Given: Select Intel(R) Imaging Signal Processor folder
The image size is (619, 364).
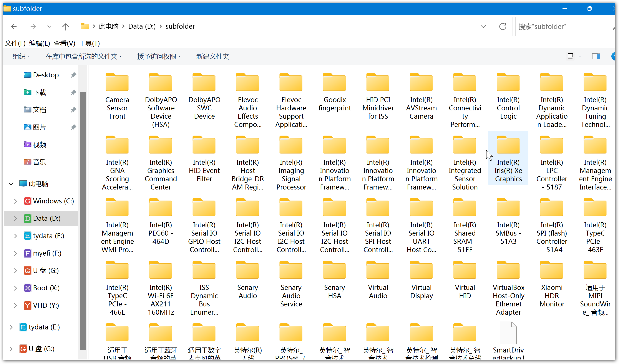Looking at the screenshot, I should point(291,163).
